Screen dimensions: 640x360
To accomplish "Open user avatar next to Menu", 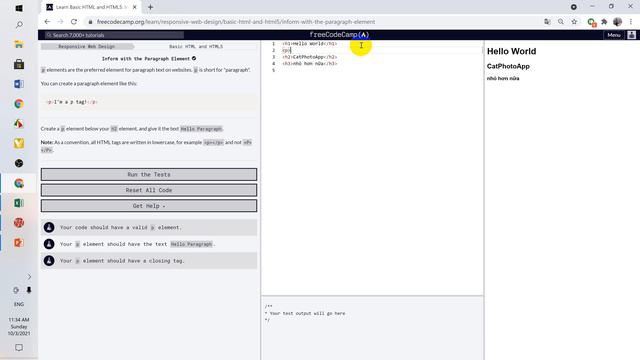I will [631, 35].
